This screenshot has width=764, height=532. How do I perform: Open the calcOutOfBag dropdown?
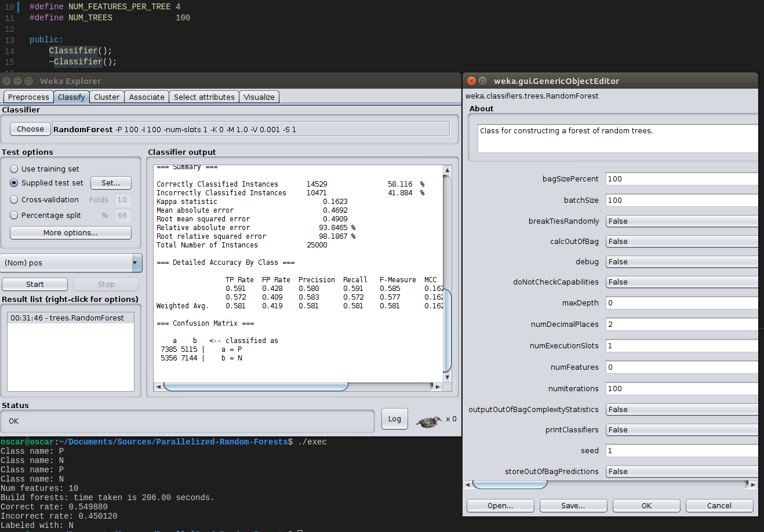coord(682,242)
